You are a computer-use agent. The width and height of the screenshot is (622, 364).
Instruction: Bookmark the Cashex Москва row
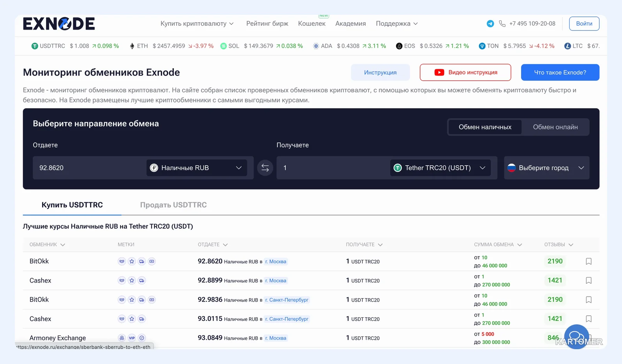[589, 281]
